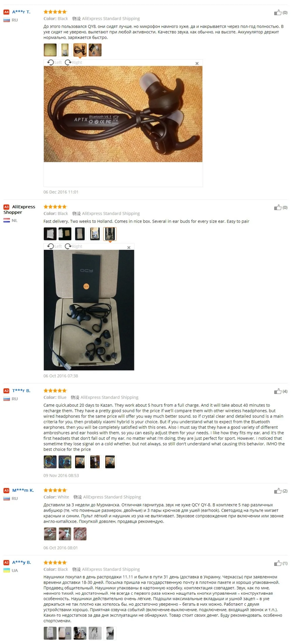The width and height of the screenshot is (292, 644).
Task: Rotate the APTX earphones photo right
Action: point(74,63)
